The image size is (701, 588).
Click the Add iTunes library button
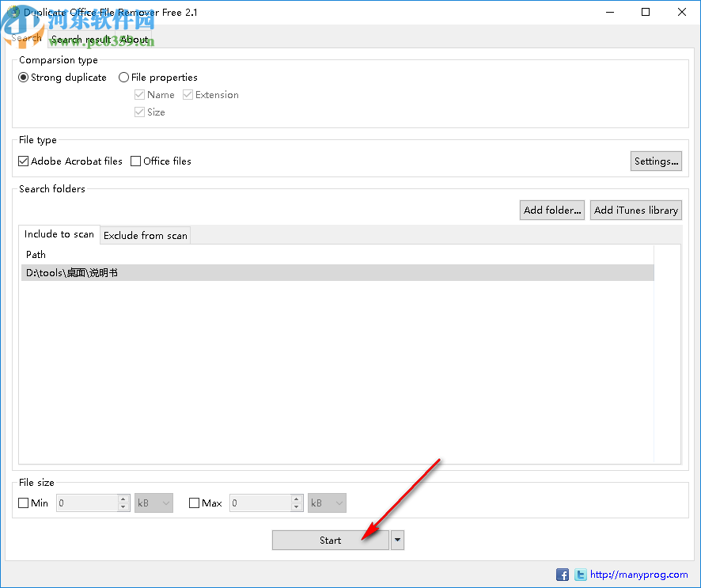[635, 210]
